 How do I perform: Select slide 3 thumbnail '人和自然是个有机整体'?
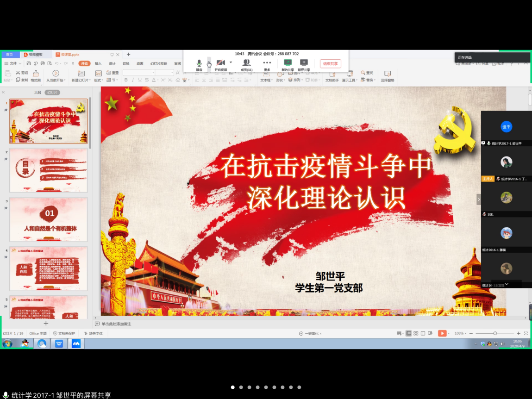tap(49, 219)
